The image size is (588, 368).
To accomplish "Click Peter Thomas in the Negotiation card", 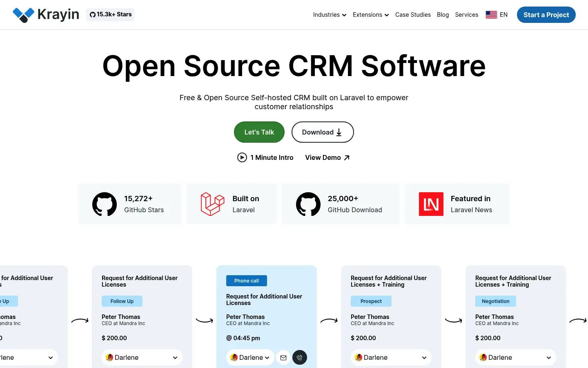I will pos(494,317).
